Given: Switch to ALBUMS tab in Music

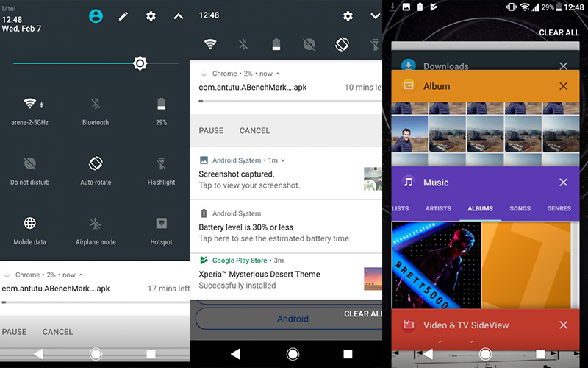Looking at the screenshot, I should click(x=481, y=208).
